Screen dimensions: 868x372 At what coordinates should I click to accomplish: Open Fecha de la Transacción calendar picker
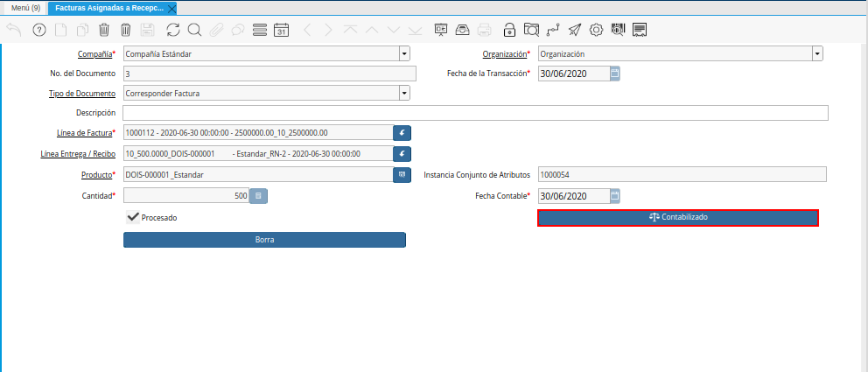pyautogui.click(x=615, y=73)
